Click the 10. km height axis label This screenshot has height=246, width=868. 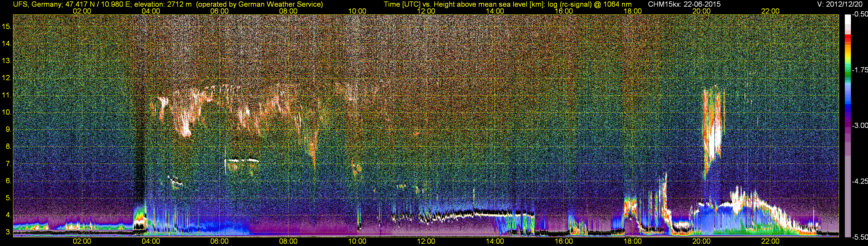click(7, 112)
